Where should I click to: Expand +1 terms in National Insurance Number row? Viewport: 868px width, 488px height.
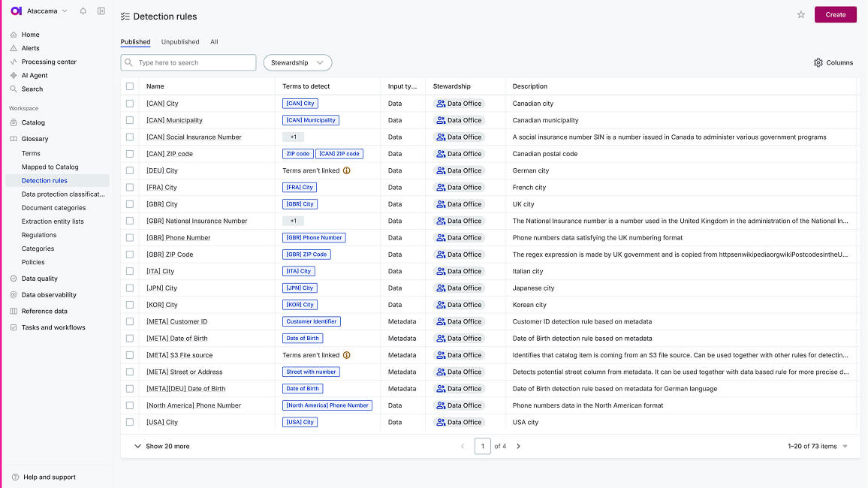tap(294, 221)
